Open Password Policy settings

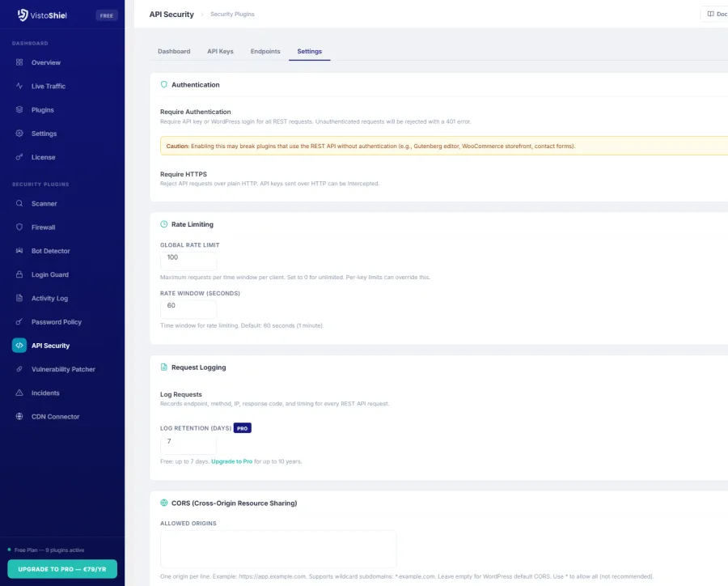tap(55, 321)
